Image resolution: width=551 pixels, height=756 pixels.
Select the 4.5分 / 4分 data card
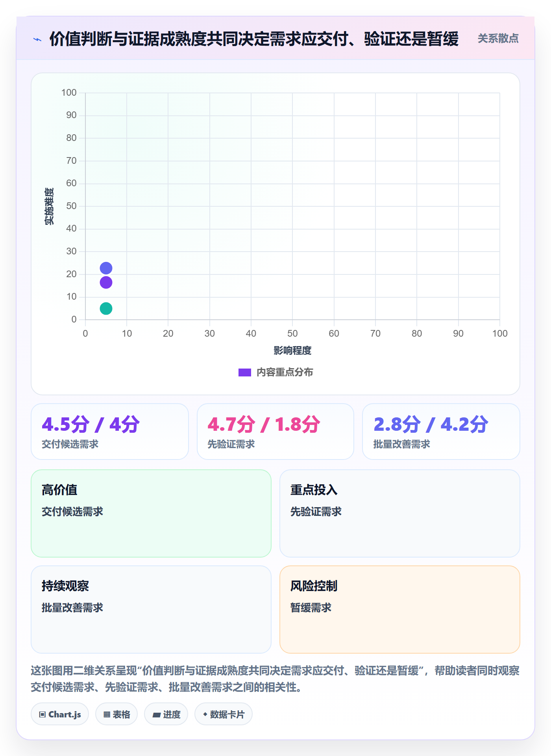[110, 432]
